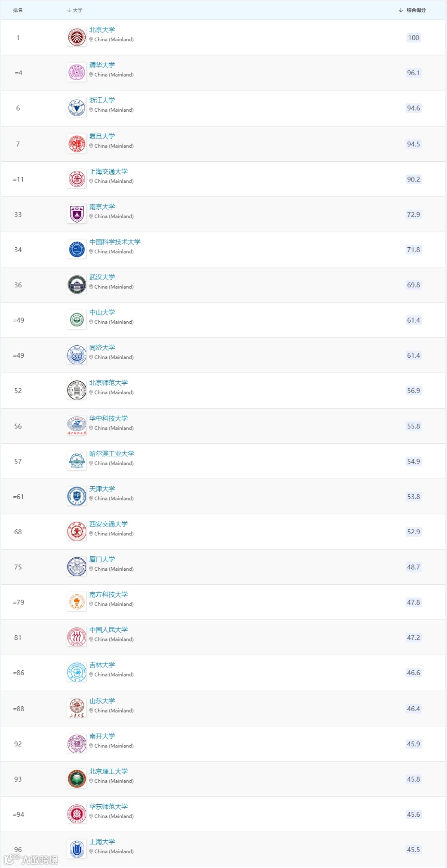Click the Shanghai University (上海大学) blue logo
447x868 pixels.
pyautogui.click(x=77, y=849)
